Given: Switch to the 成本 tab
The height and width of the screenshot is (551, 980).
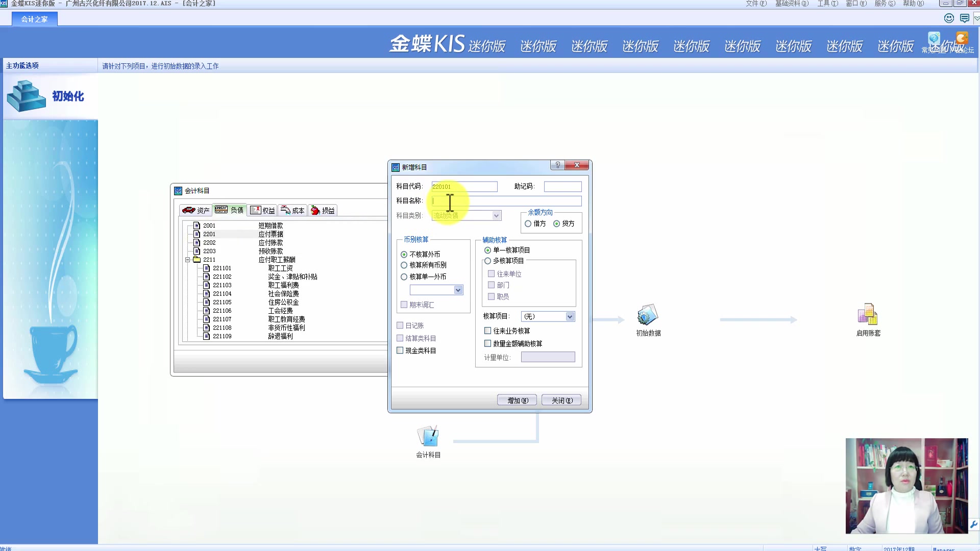Looking at the screenshot, I should coord(292,210).
